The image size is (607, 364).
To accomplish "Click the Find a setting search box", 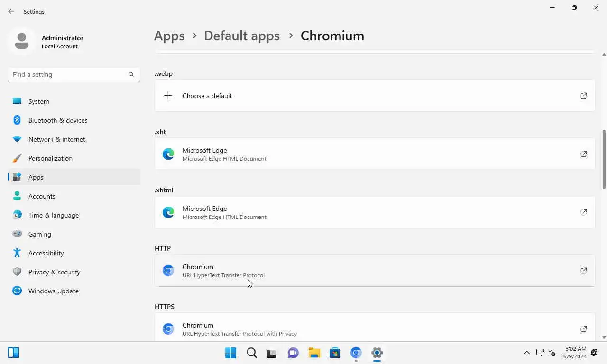I will (x=74, y=74).
